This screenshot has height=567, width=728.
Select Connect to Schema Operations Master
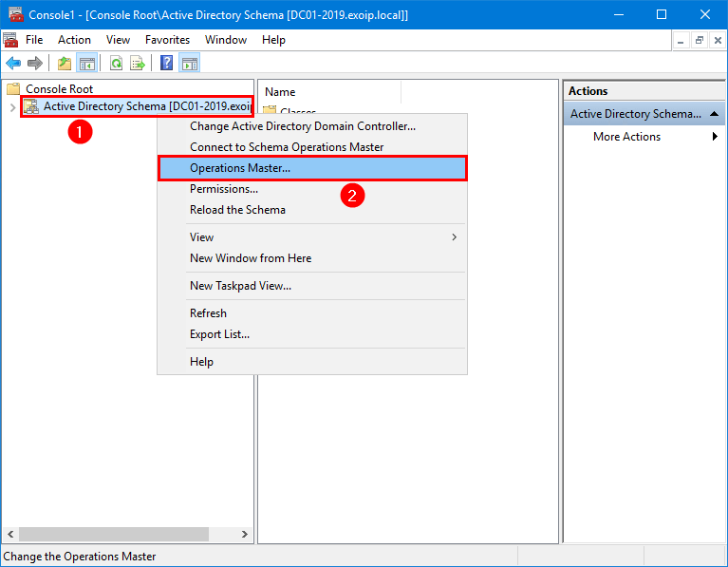(312, 147)
